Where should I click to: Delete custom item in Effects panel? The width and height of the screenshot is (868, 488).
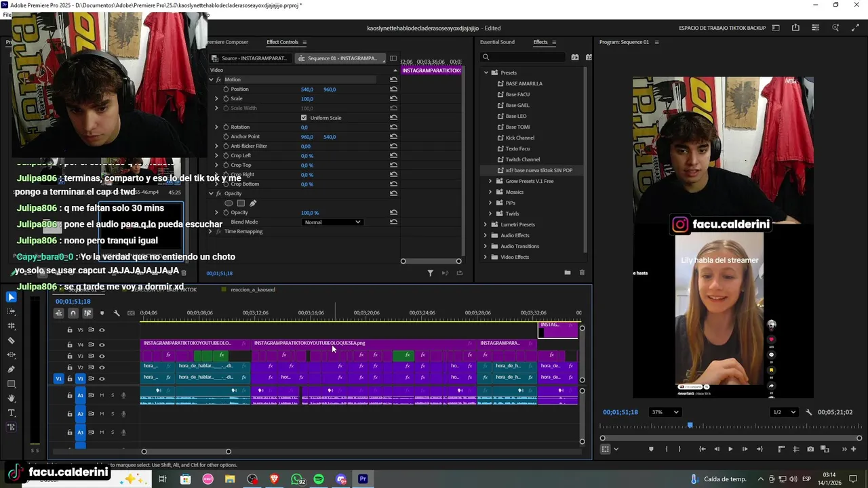tap(582, 272)
